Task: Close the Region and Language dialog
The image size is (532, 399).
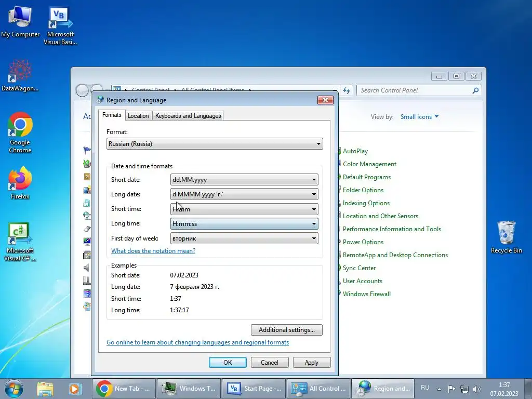Action: coord(325,100)
